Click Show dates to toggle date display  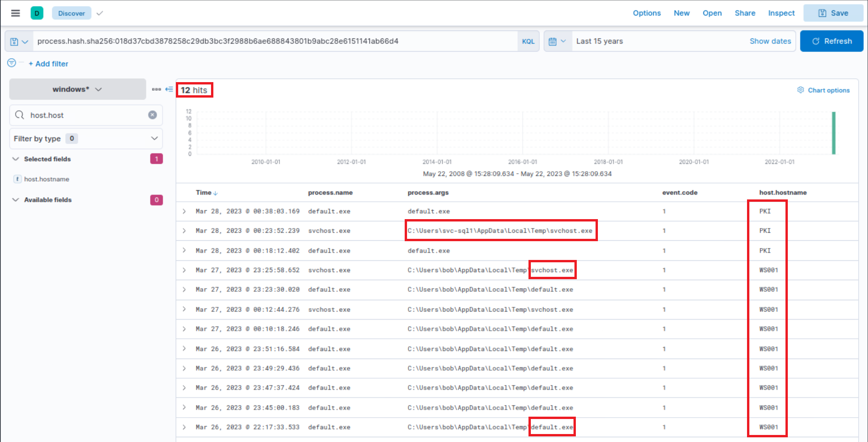click(x=770, y=41)
